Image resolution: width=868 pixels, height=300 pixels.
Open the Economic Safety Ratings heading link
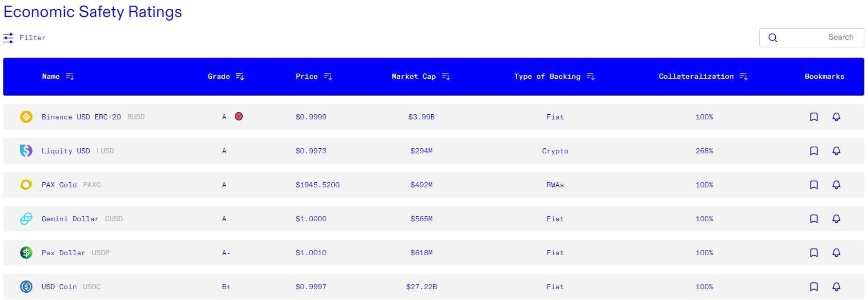click(93, 11)
